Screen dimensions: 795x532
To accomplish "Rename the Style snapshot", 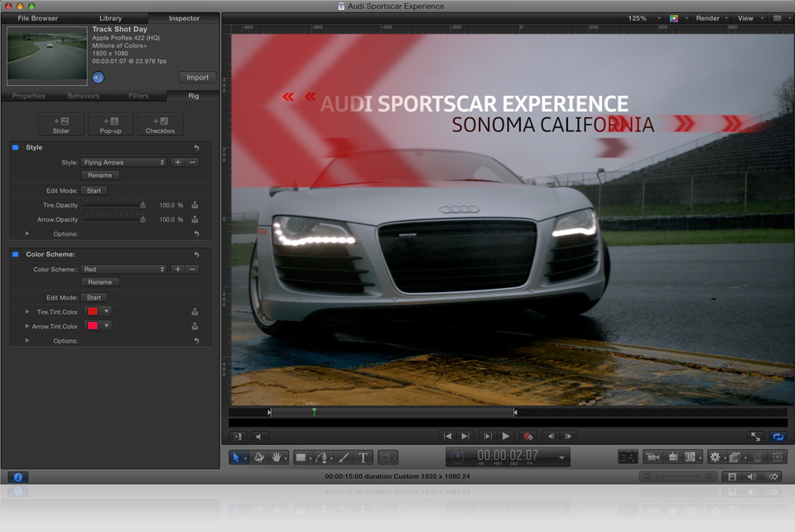I will click(100, 175).
